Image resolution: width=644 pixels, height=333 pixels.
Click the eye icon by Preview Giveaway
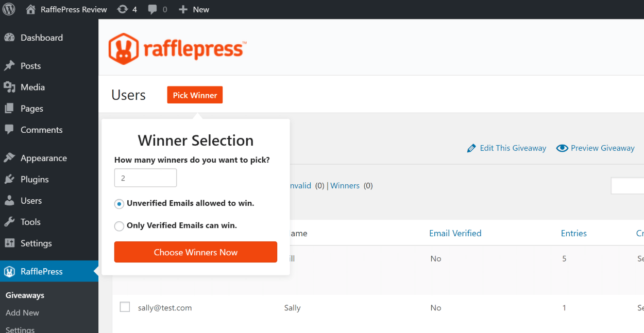point(562,148)
